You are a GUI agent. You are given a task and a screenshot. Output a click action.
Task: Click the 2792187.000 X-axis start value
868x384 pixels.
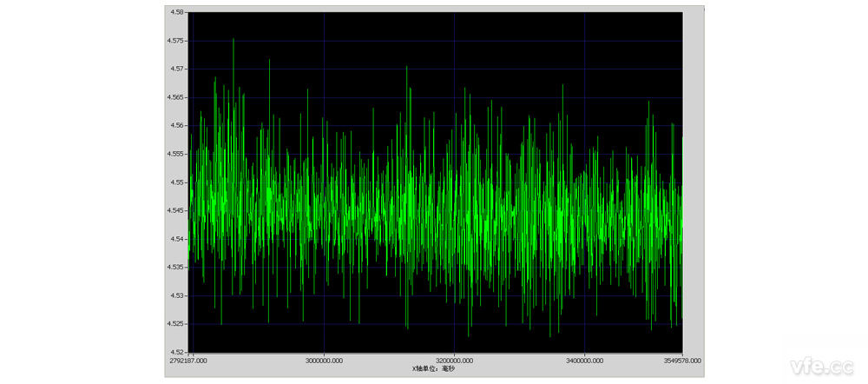coord(190,360)
